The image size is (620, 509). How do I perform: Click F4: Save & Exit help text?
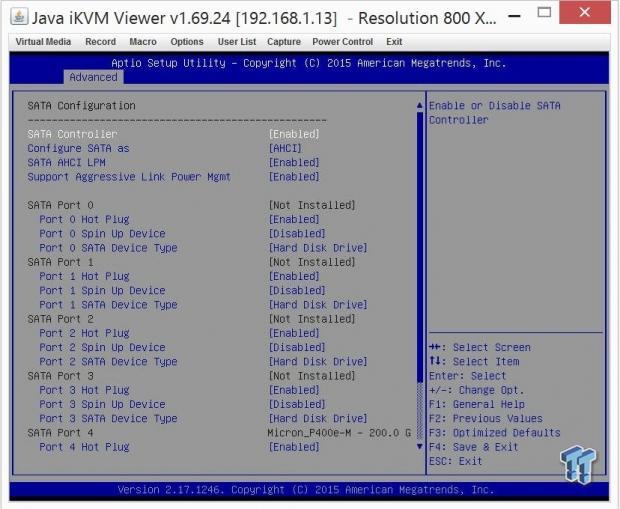473,447
